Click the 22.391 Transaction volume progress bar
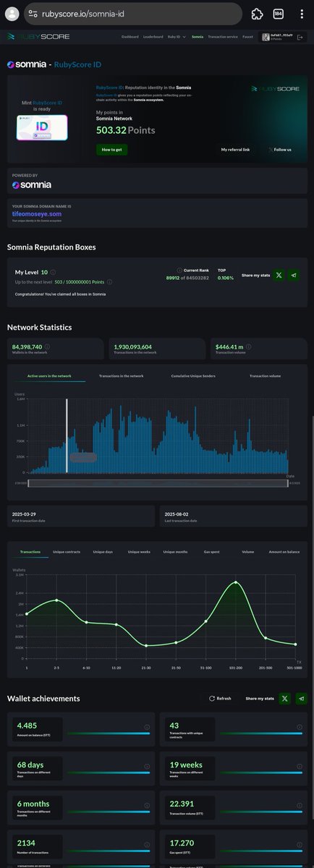The width and height of the screenshot is (314, 868). coord(260,812)
